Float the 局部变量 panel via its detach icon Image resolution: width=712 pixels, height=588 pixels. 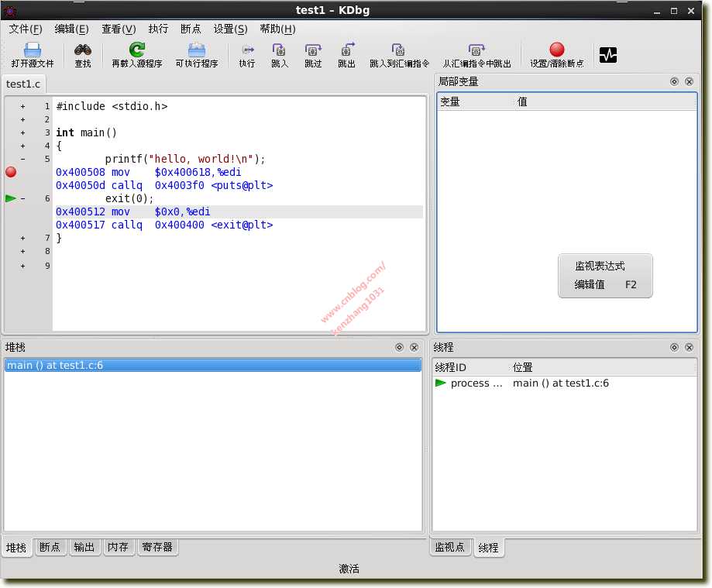pyautogui.click(x=674, y=81)
